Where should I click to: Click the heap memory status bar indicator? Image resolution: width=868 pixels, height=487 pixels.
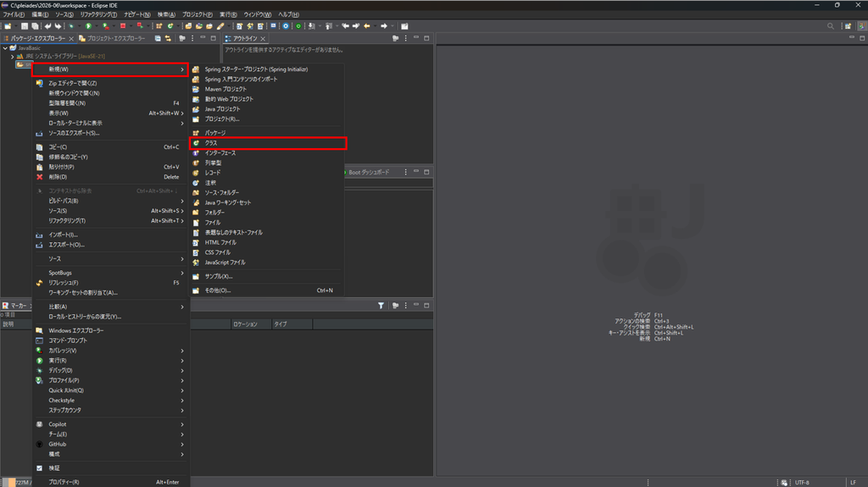(17, 483)
